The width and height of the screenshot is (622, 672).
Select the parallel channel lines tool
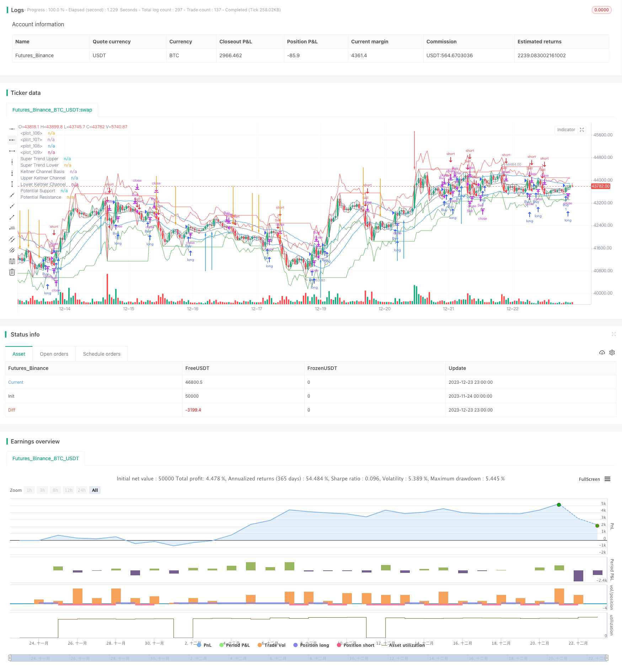12,239
